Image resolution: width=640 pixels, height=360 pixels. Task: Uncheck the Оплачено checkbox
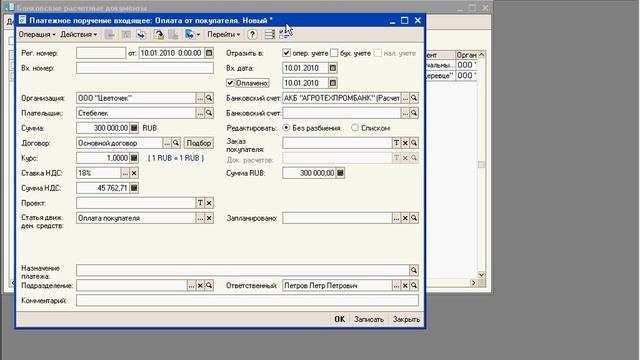[230, 83]
